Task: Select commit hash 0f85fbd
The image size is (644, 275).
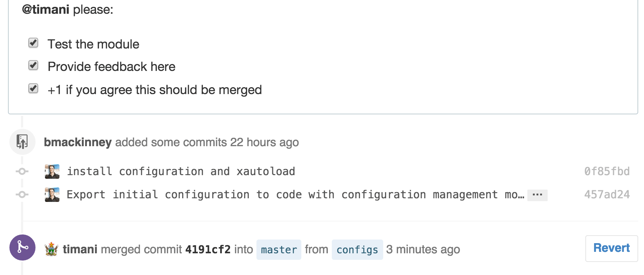Action: 607,171
